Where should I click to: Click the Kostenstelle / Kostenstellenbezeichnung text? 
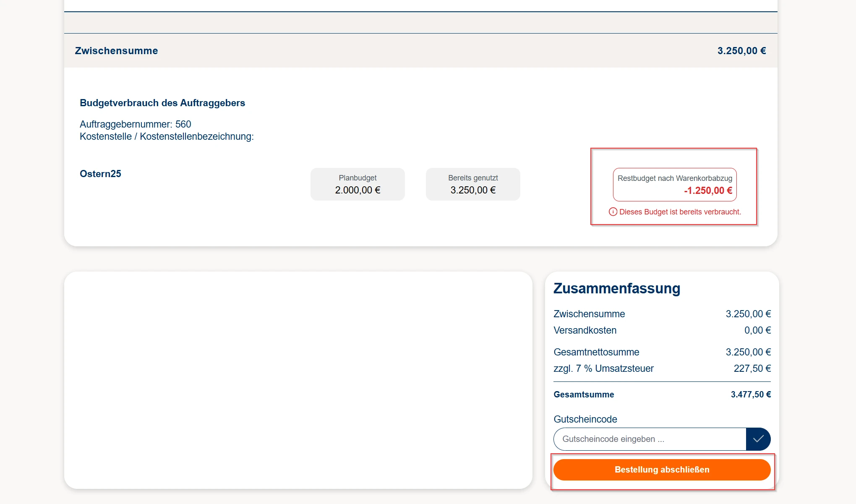(x=167, y=136)
